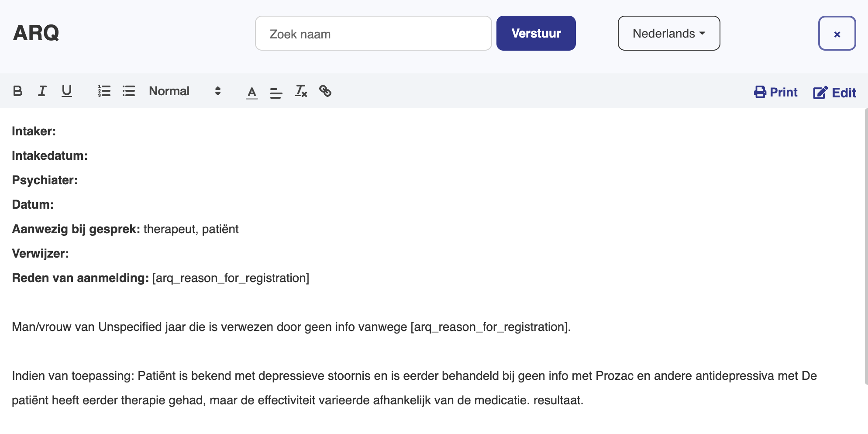The height and width of the screenshot is (434, 868).
Task: Edit the ARQ report
Action: 834,93
